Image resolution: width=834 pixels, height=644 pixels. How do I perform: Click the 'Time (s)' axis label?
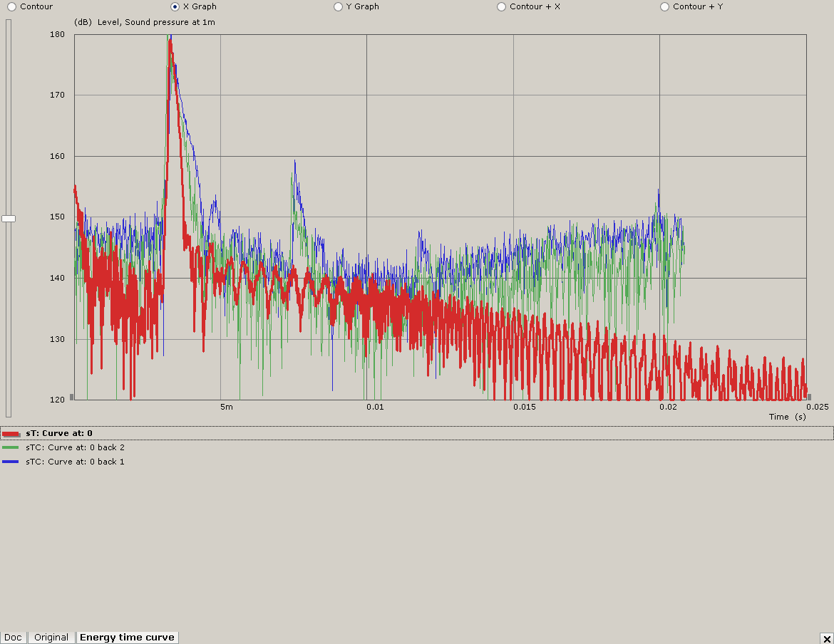pos(787,417)
